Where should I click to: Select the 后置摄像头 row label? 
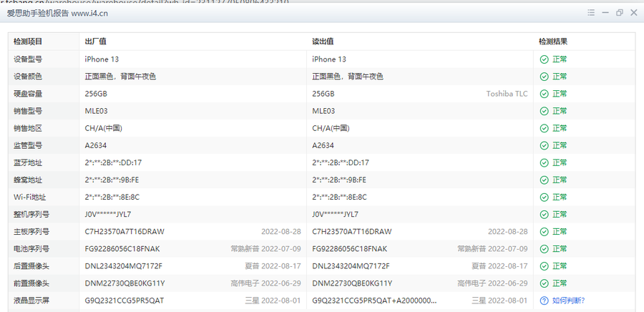[31, 266]
